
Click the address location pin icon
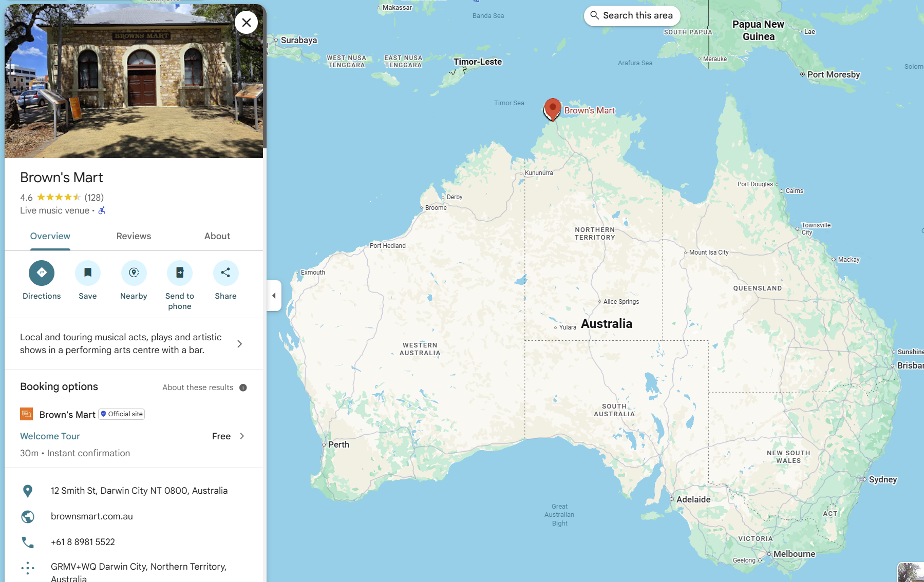pos(28,491)
